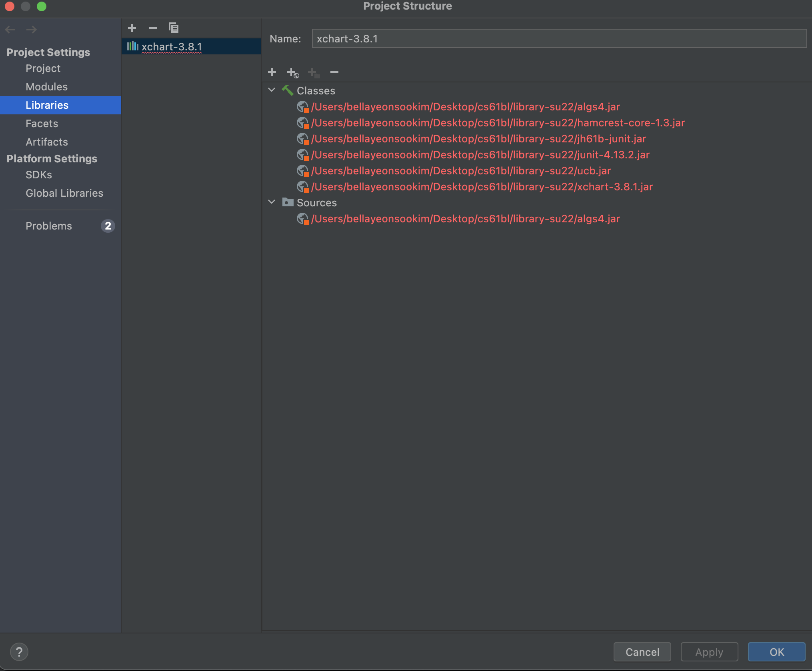Click the add new library plus icon
Viewport: 812px width, 671px height.
pyautogui.click(x=132, y=28)
